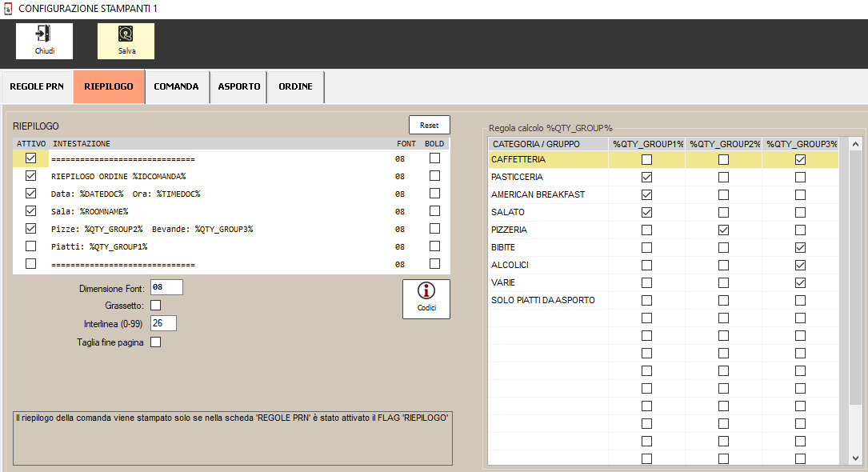This screenshot has width=868, height=472.
Task: Click the app icon in title bar
Action: [x=9, y=9]
